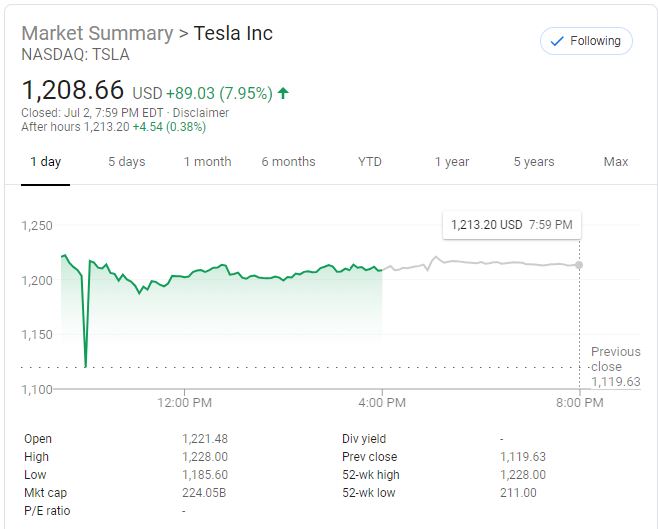
Task: Switch to the 5 years tab
Action: (534, 162)
